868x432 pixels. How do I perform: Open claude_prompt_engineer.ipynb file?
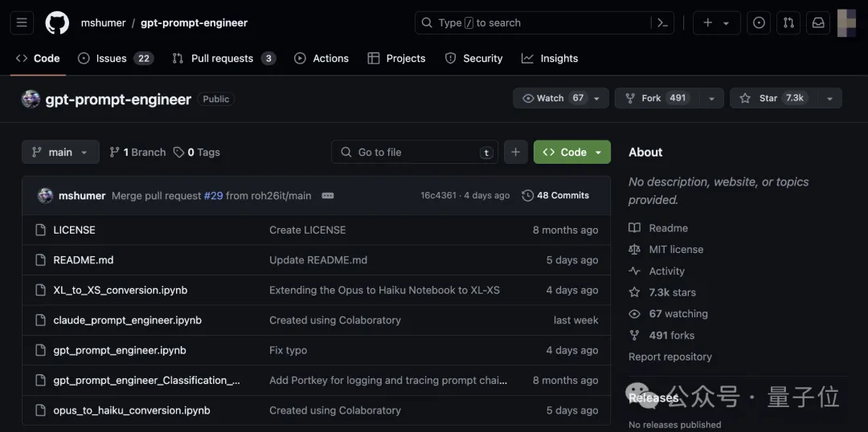[x=127, y=320]
